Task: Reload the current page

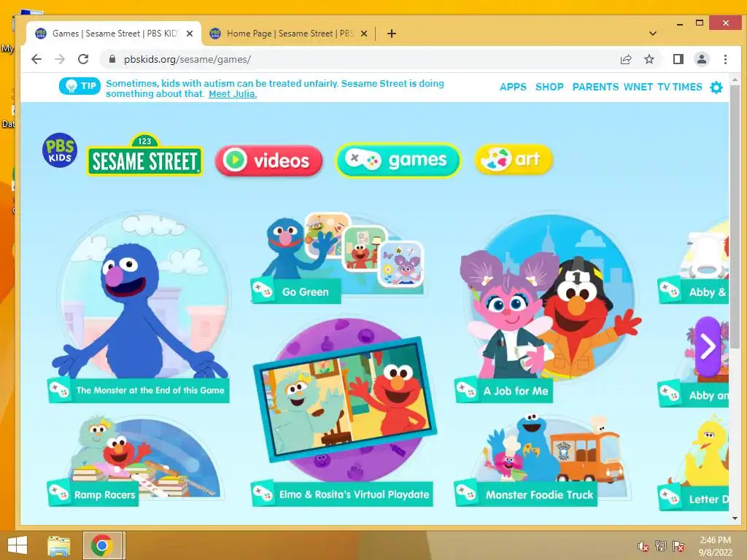Action: pos(83,59)
